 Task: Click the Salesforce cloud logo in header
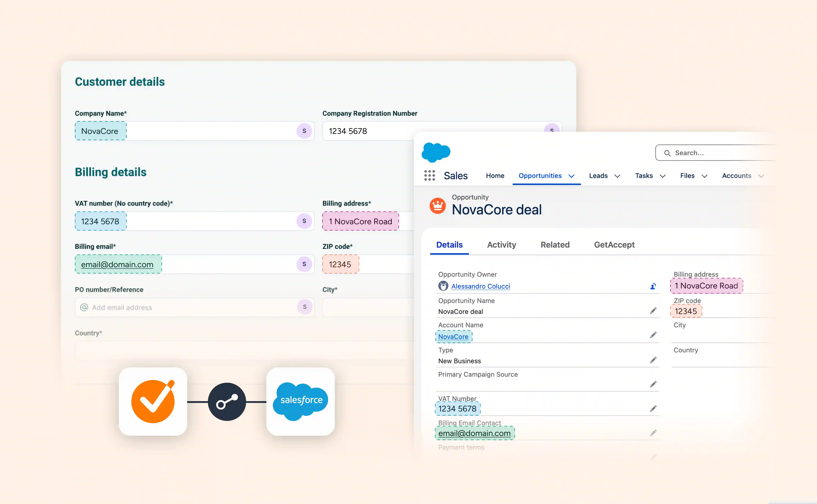pyautogui.click(x=436, y=153)
